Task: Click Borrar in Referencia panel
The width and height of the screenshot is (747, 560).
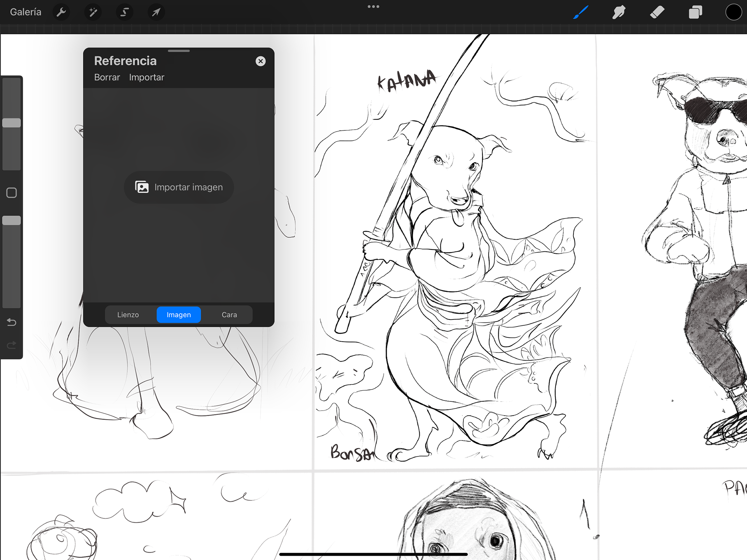Action: click(107, 77)
